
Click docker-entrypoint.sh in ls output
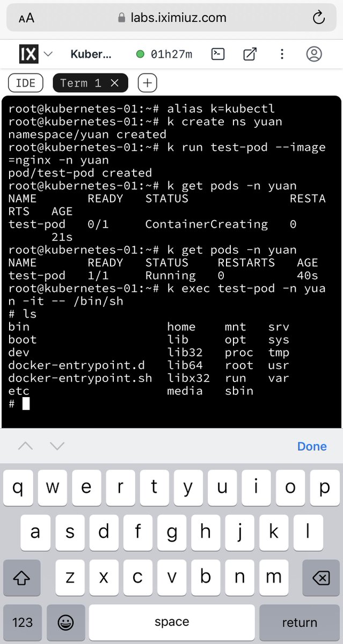coord(80,378)
